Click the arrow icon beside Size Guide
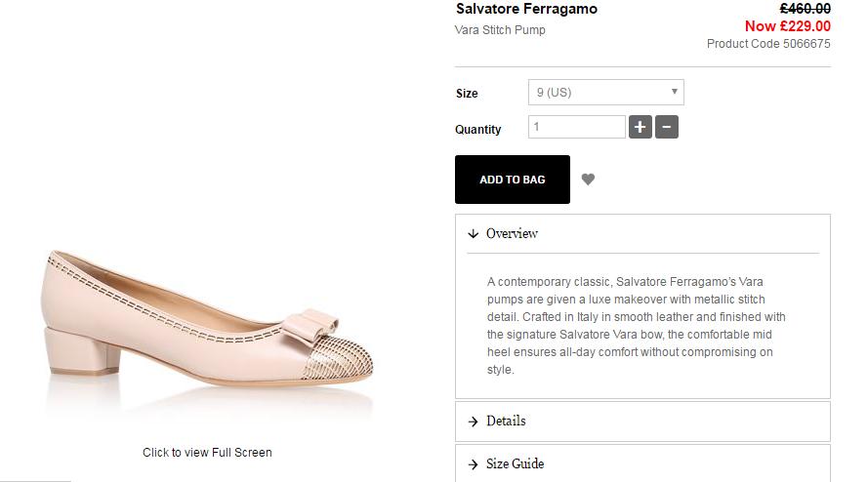Image resolution: width=868 pixels, height=482 pixels. (x=473, y=464)
